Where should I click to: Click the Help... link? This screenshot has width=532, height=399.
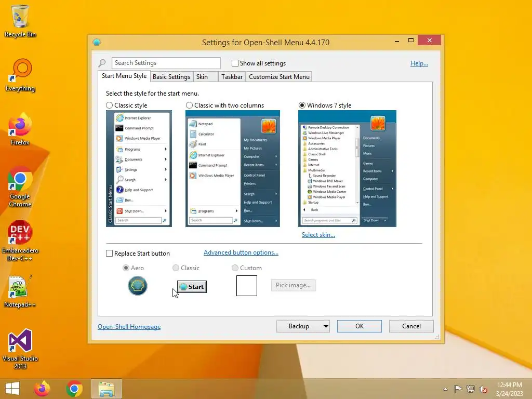click(x=419, y=63)
